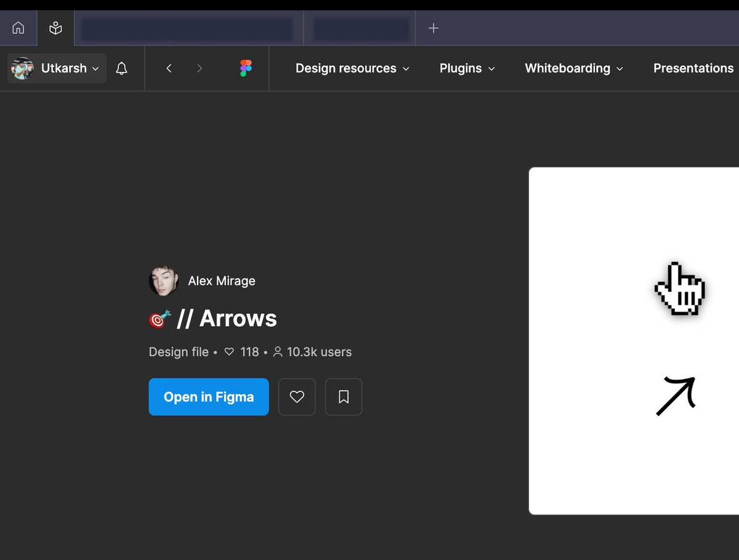Click the Figma logo
This screenshot has height=560, width=739.
coord(246,68)
